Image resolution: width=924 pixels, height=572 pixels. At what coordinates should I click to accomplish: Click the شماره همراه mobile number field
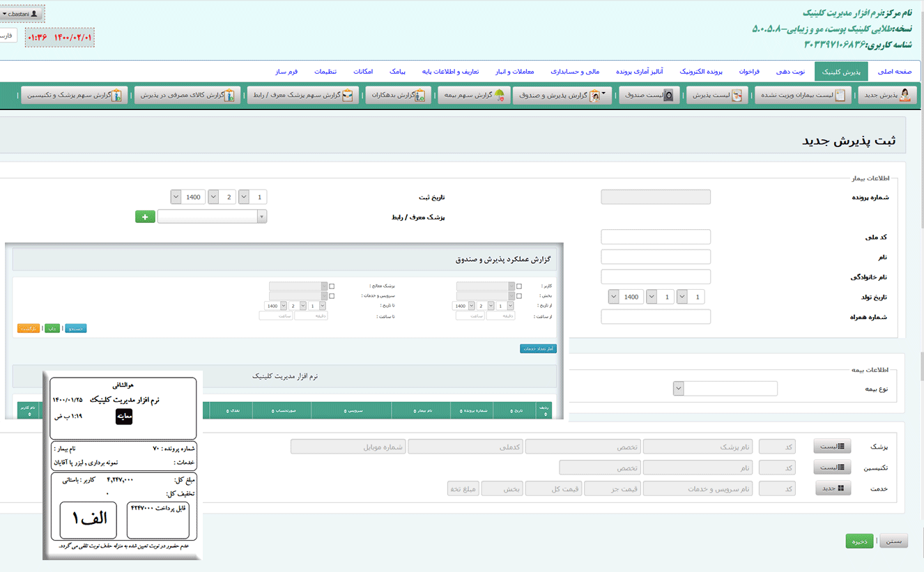point(656,317)
